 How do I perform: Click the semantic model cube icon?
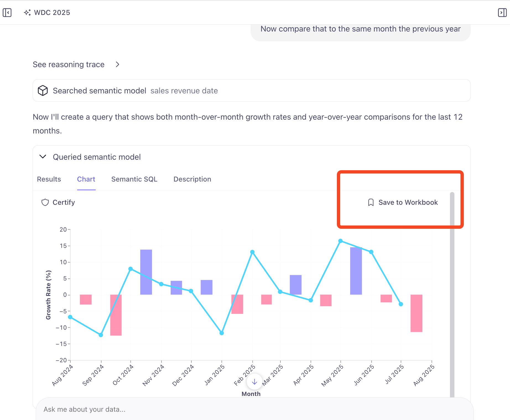tap(43, 90)
